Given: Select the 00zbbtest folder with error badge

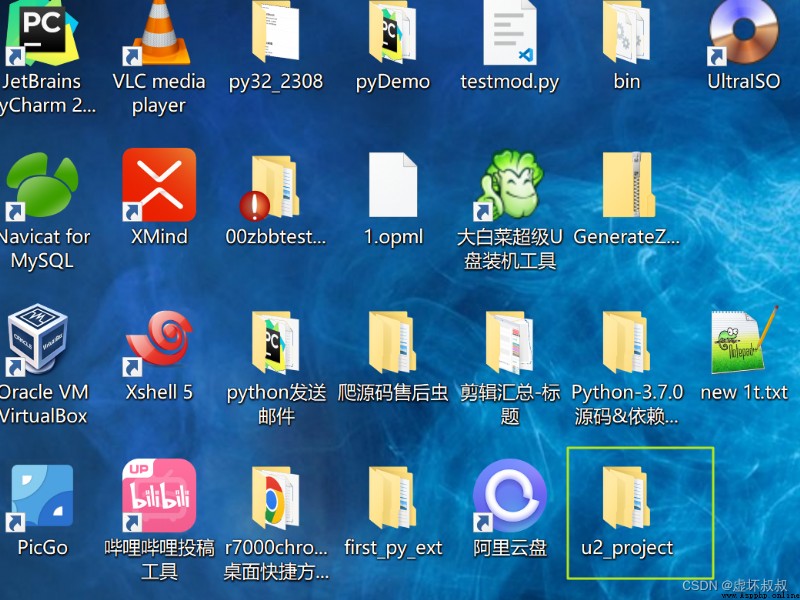Looking at the screenshot, I should point(270,187).
